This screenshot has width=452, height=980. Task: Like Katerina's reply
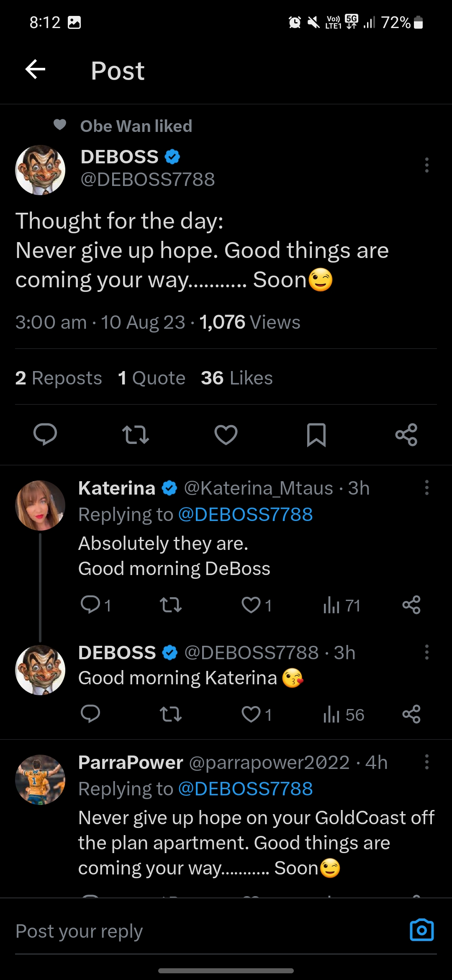[x=252, y=605]
